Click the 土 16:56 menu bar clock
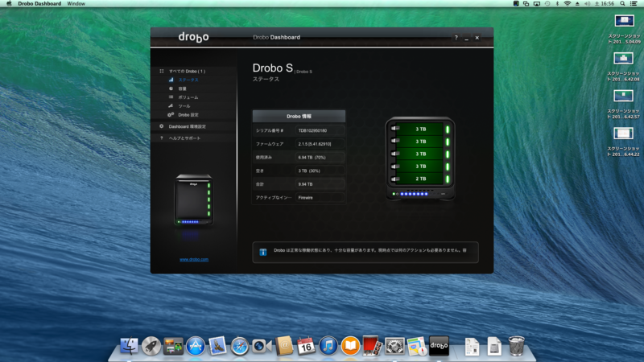The width and height of the screenshot is (644, 362). (605, 4)
